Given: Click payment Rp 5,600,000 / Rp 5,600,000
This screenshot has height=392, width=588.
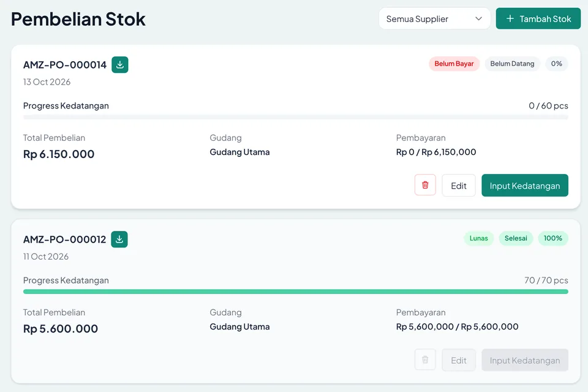Looking at the screenshot, I should tap(457, 326).
